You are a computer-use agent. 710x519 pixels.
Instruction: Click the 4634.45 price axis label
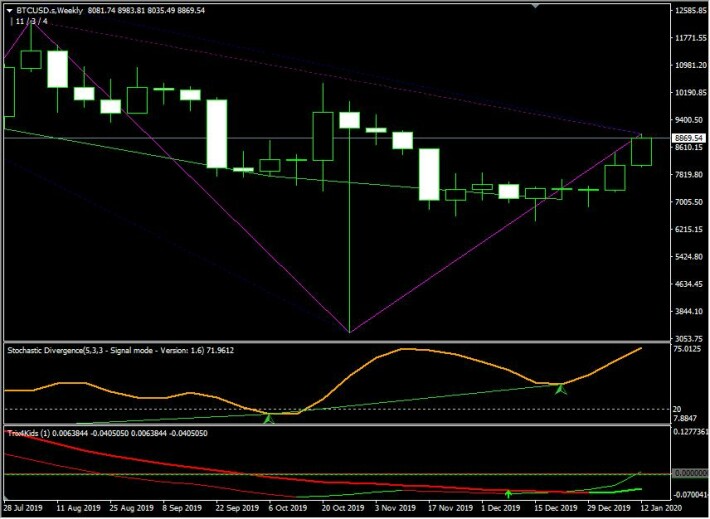coord(690,284)
